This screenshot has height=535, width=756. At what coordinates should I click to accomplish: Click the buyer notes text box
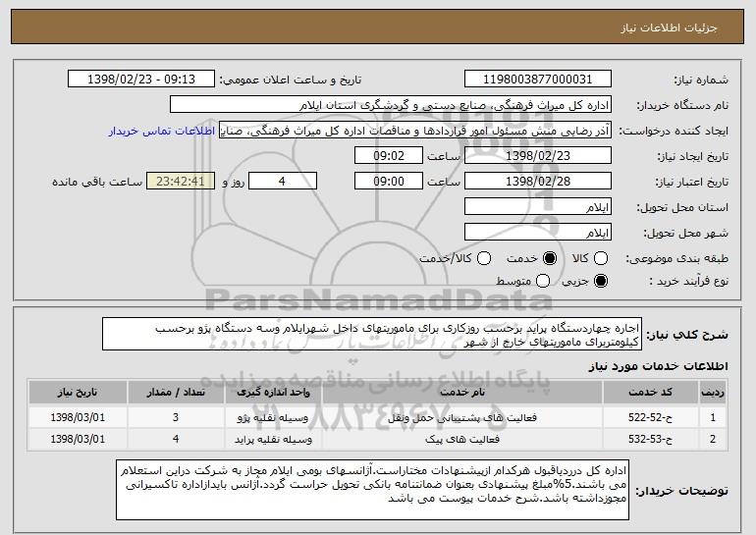tap(373, 490)
